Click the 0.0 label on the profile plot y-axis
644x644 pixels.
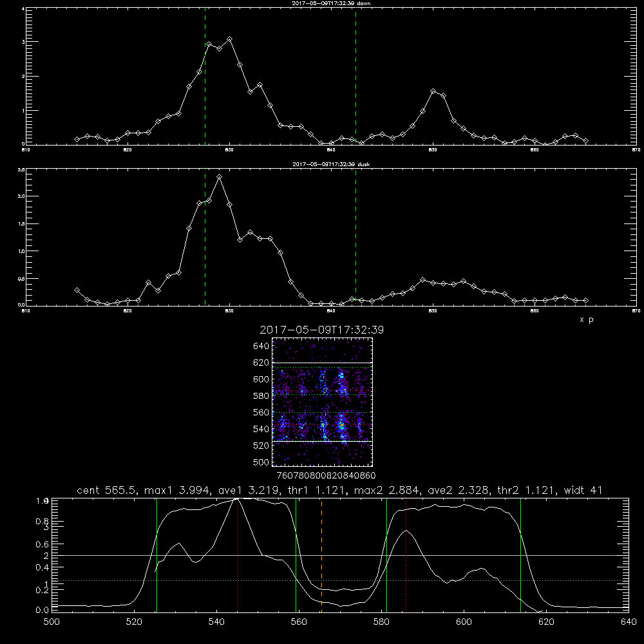pos(43,611)
